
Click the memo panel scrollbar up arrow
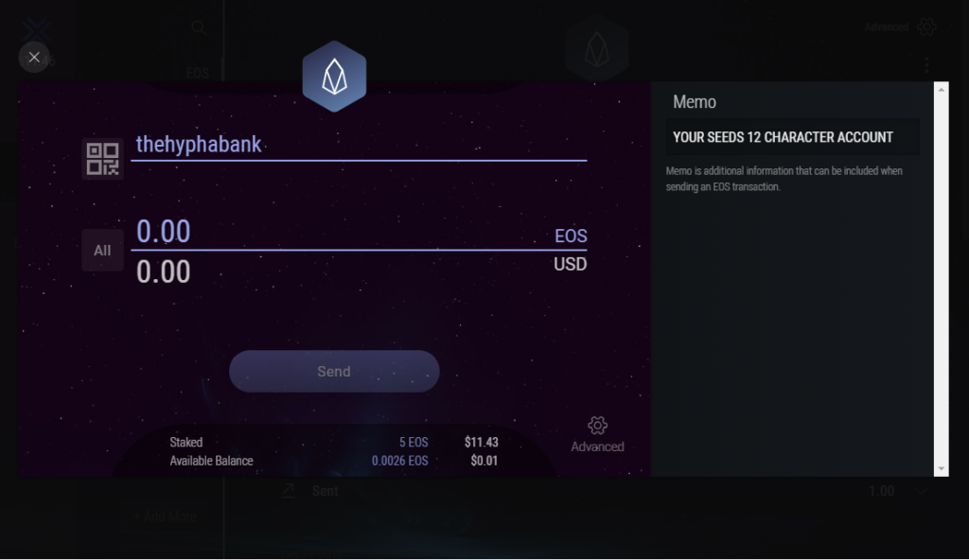[941, 89]
